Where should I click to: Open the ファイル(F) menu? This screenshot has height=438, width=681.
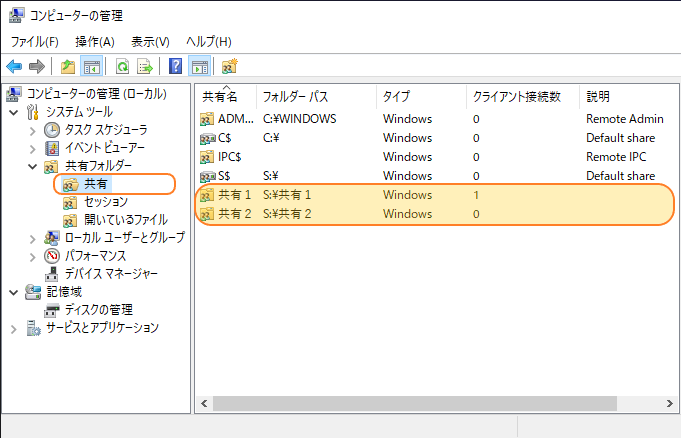pos(35,42)
